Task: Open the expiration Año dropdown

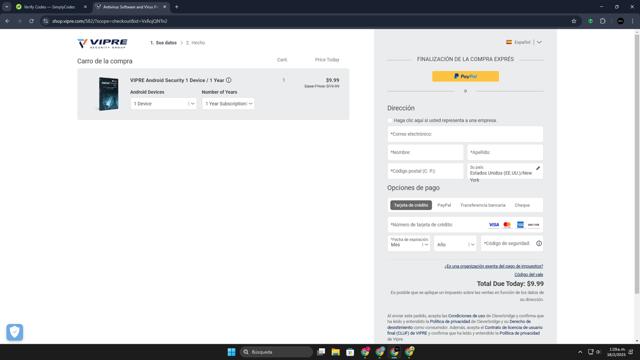Action: 455,244
